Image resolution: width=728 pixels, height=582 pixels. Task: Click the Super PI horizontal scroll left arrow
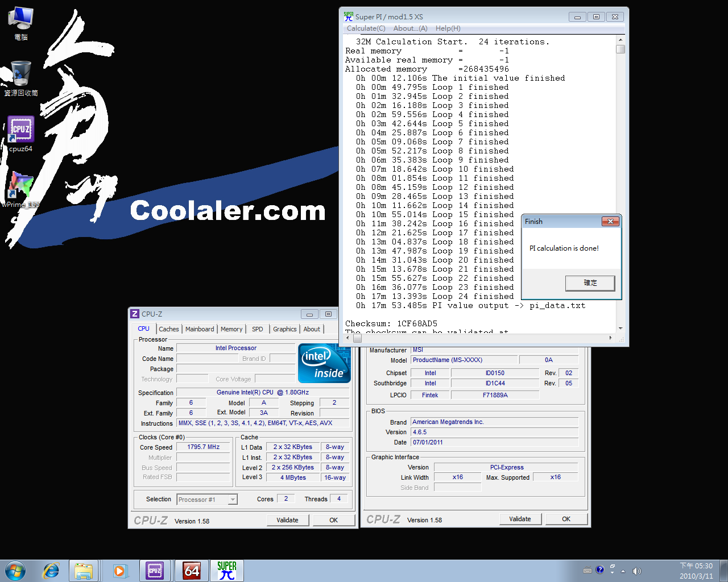click(x=348, y=338)
